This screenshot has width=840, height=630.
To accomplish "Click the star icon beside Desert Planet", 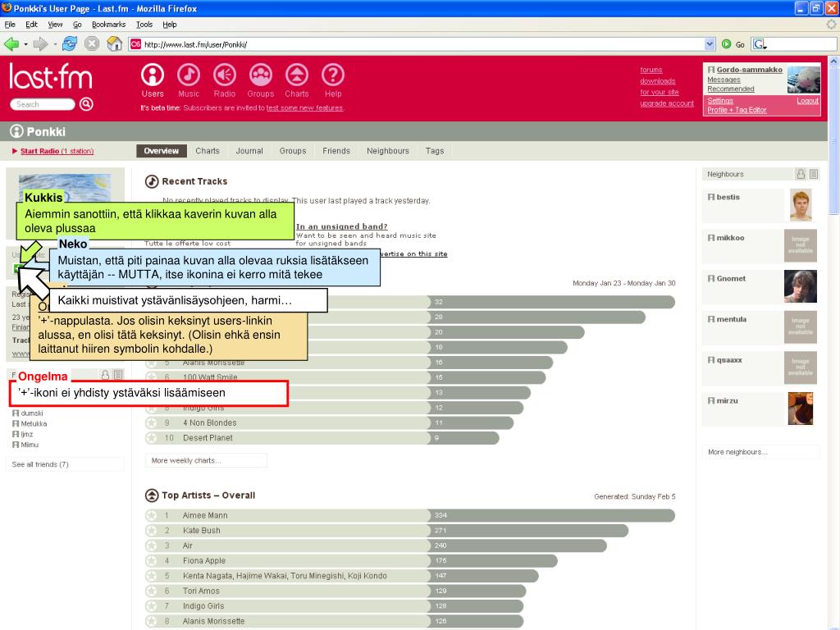I will (152, 438).
